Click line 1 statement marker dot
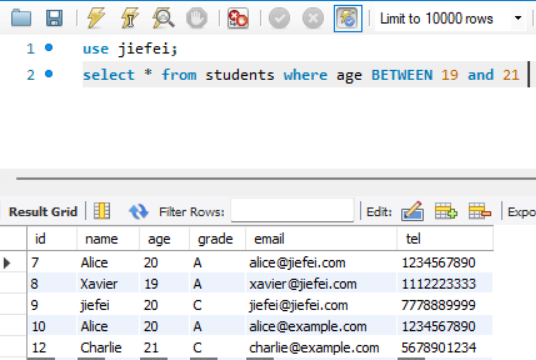This screenshot has height=360, width=536. pyautogui.click(x=49, y=47)
